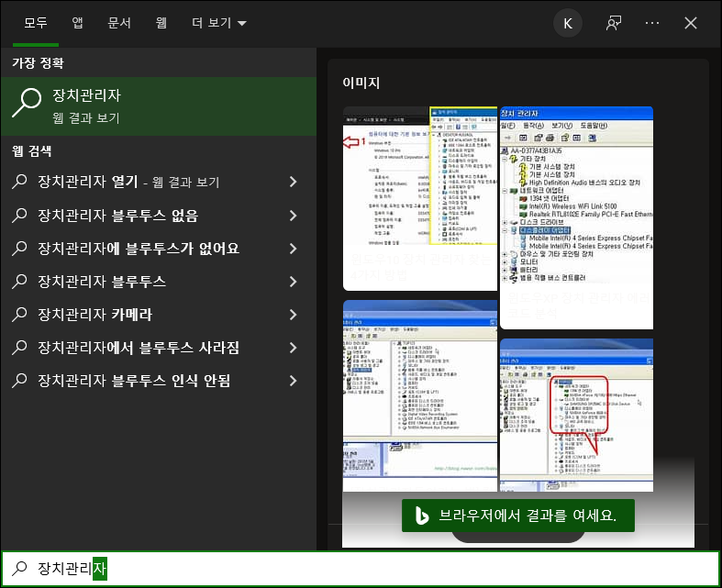Click 브라우저에서 결과를 여세요 button
Viewport: 722px width, 588px height.
[518, 516]
